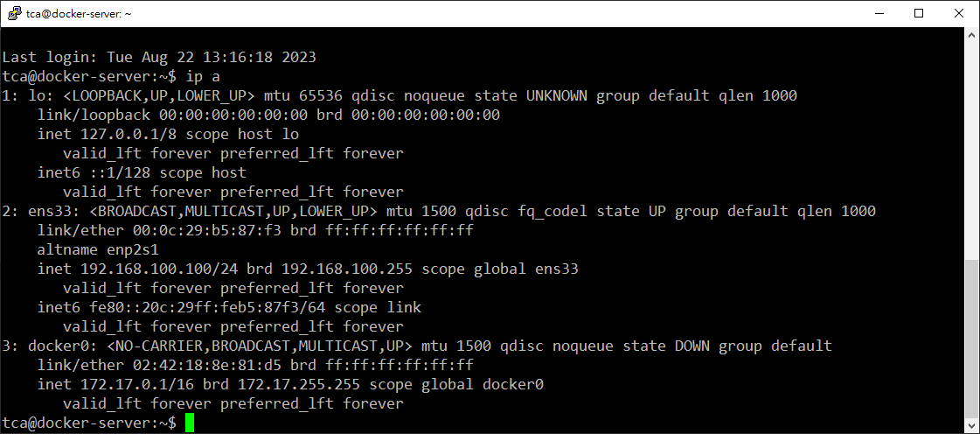Image resolution: width=980 pixels, height=434 pixels.
Task: Click the ens33 interface label on line 2
Action: click(51, 212)
